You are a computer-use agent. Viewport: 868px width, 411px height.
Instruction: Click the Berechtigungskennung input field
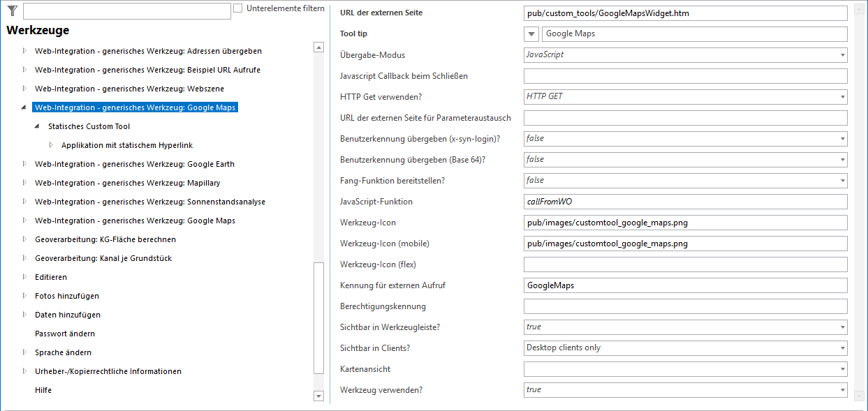click(684, 306)
